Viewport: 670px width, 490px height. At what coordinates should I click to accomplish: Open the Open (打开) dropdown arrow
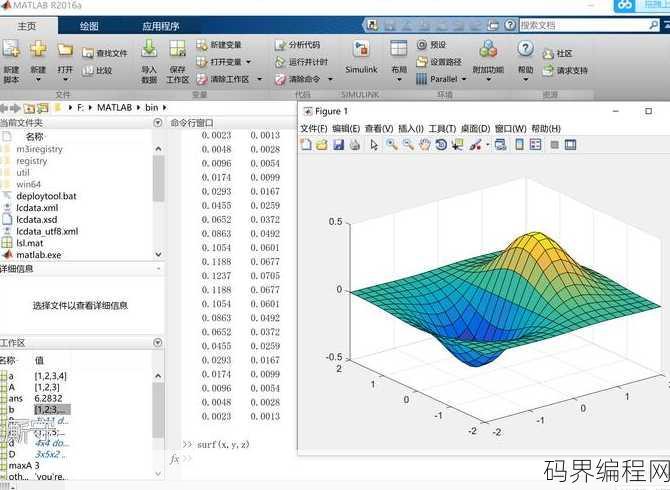(x=65, y=79)
